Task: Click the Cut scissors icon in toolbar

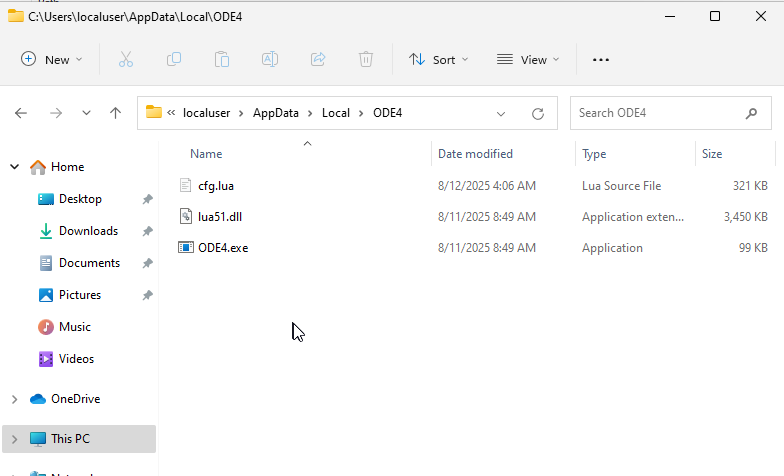Action: [x=126, y=60]
